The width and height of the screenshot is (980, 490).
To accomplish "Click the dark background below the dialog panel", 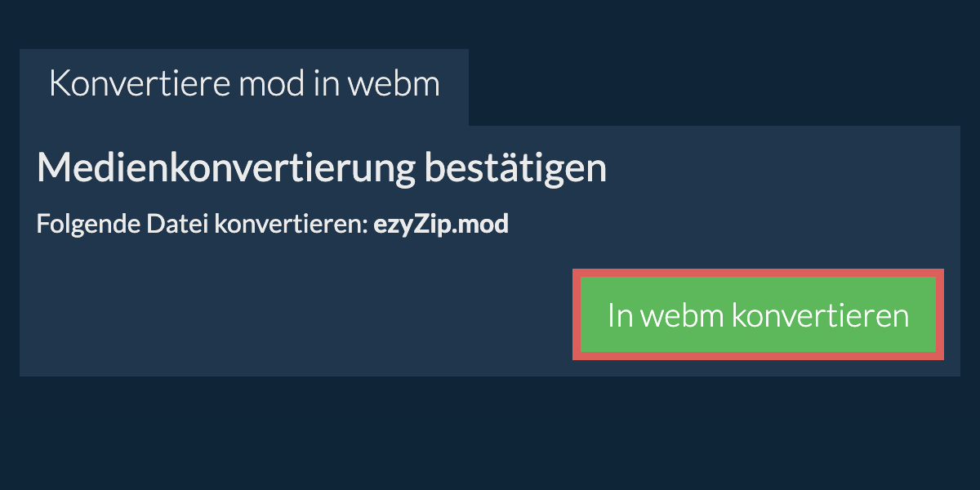I will pyautogui.click(x=490, y=433).
